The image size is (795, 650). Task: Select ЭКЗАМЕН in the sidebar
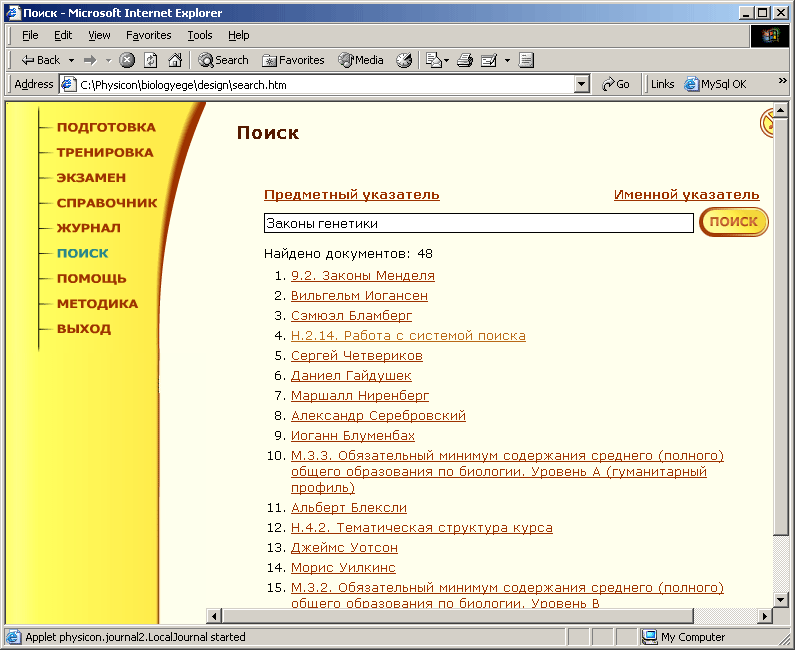coord(91,178)
